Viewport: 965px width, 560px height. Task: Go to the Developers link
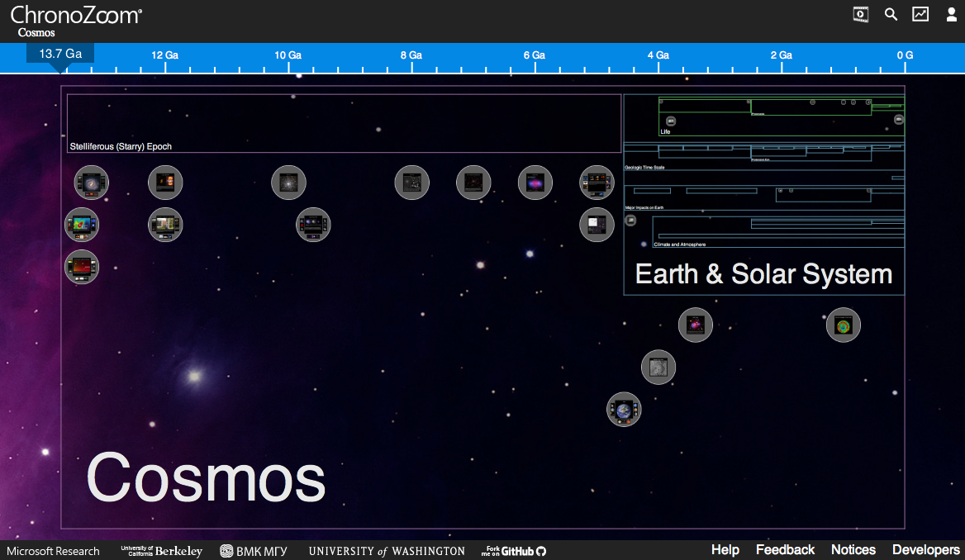[925, 550]
